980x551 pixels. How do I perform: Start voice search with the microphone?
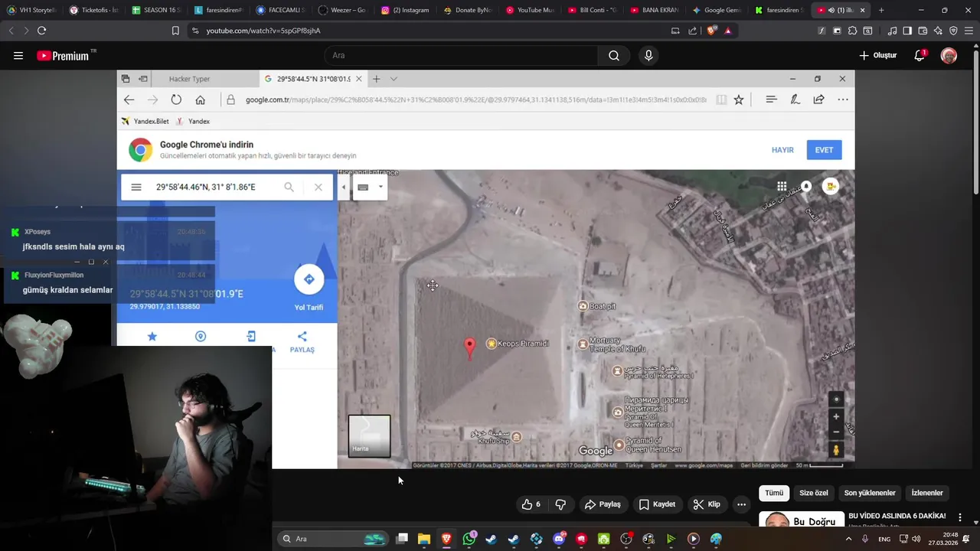point(648,55)
